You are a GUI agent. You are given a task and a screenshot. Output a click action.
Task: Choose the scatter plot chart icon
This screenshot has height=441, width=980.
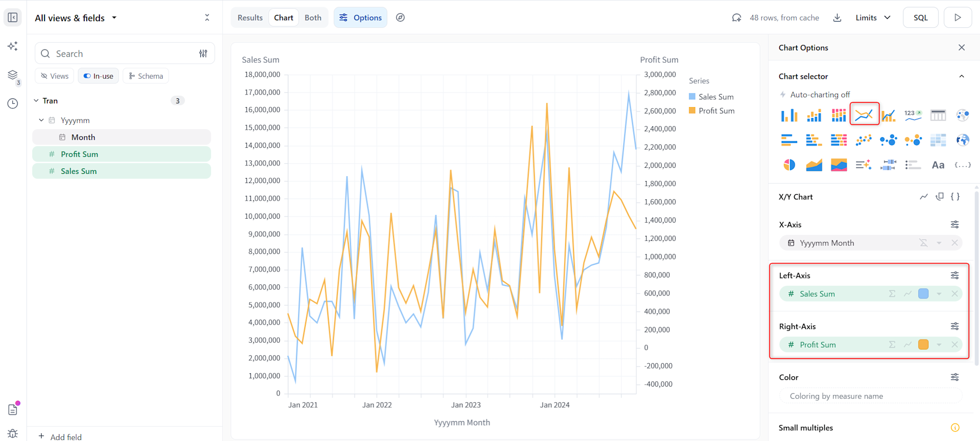click(x=863, y=140)
